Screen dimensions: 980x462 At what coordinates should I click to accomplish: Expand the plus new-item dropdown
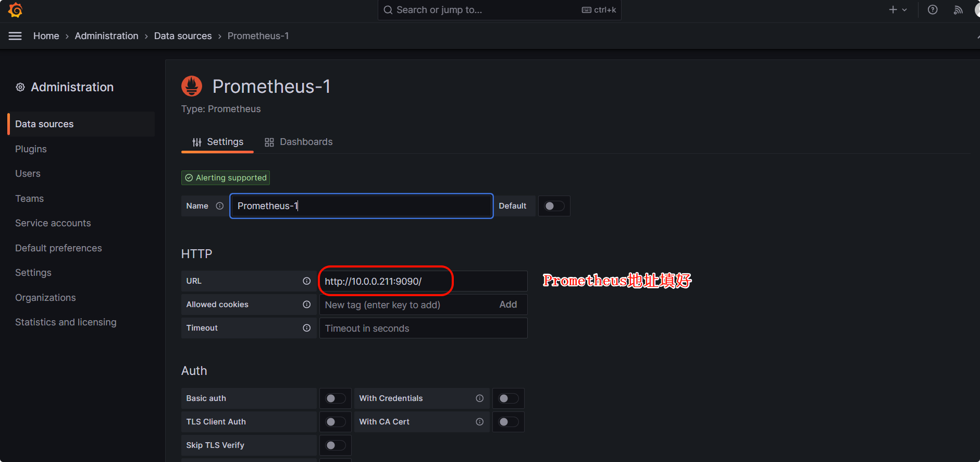point(898,10)
